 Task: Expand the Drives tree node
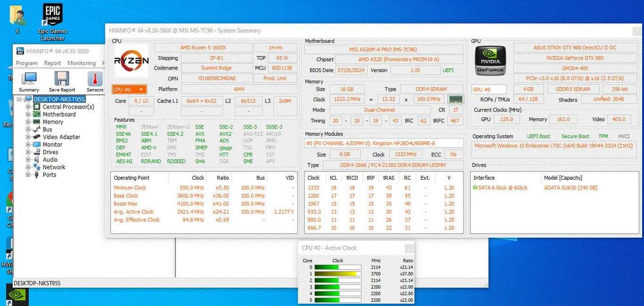click(x=28, y=152)
